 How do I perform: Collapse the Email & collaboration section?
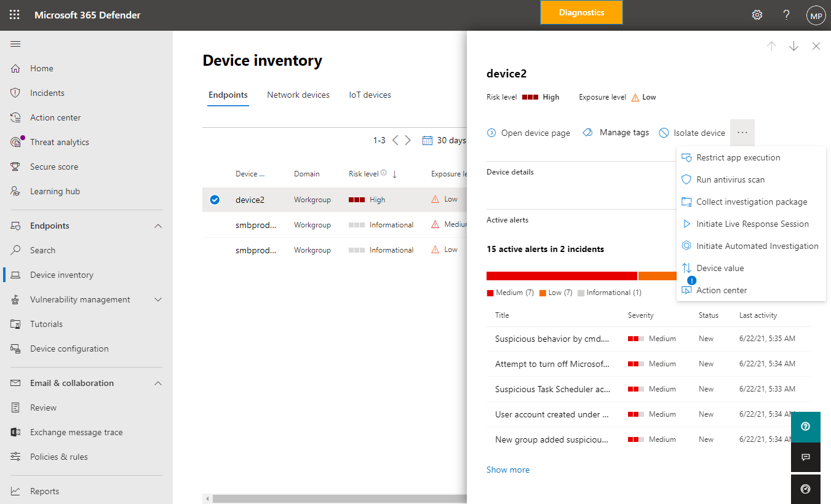(x=158, y=384)
